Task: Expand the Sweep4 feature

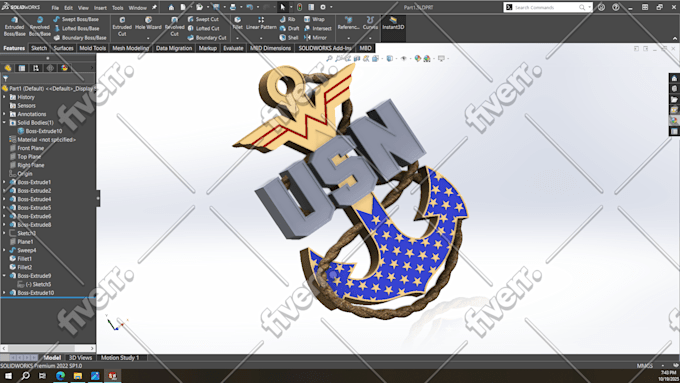Action: click(4, 250)
